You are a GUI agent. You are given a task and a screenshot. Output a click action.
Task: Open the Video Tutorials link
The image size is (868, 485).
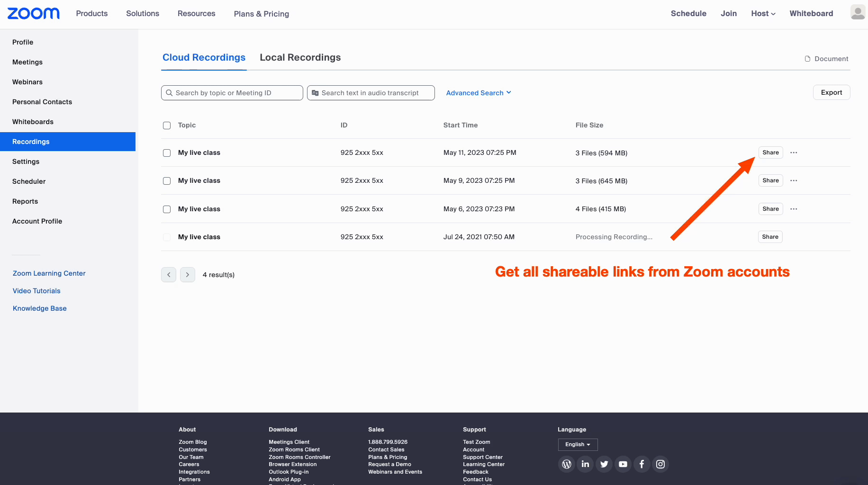pos(36,291)
